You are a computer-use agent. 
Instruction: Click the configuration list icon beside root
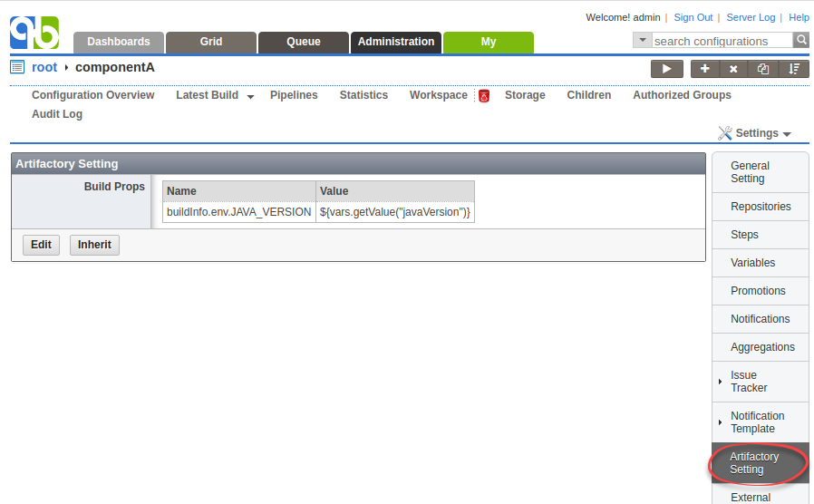click(x=17, y=67)
